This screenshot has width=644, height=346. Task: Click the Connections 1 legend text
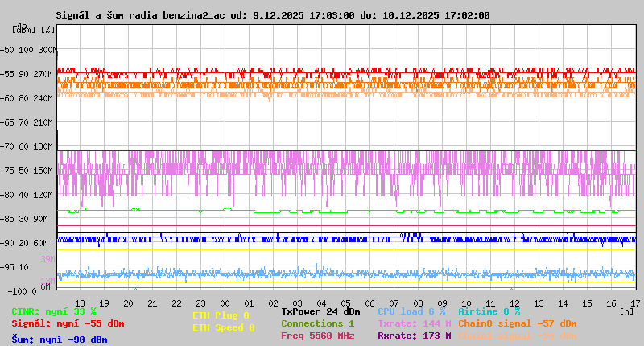tap(317, 323)
